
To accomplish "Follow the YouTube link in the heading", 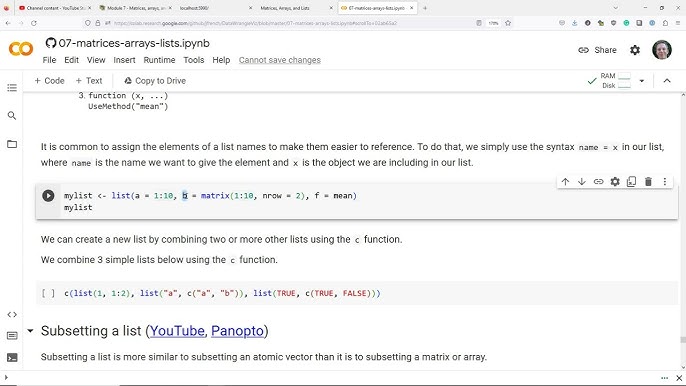I will pyautogui.click(x=177, y=331).
